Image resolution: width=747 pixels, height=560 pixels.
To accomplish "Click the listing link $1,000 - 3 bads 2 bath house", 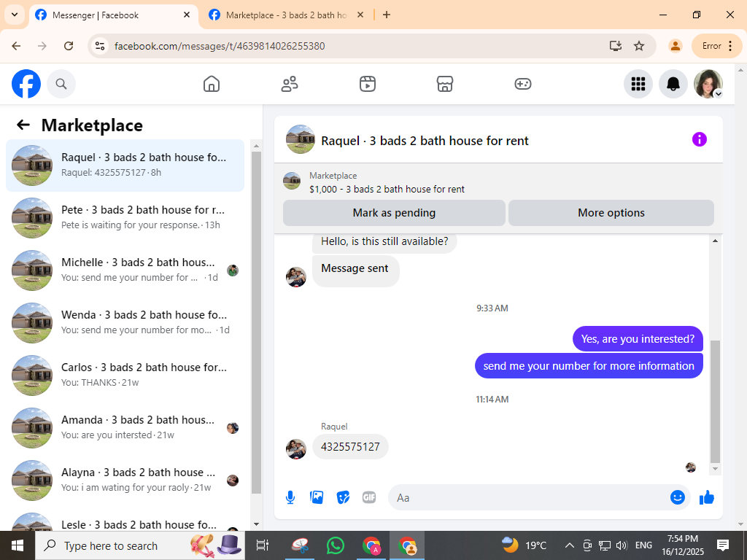I will click(387, 189).
